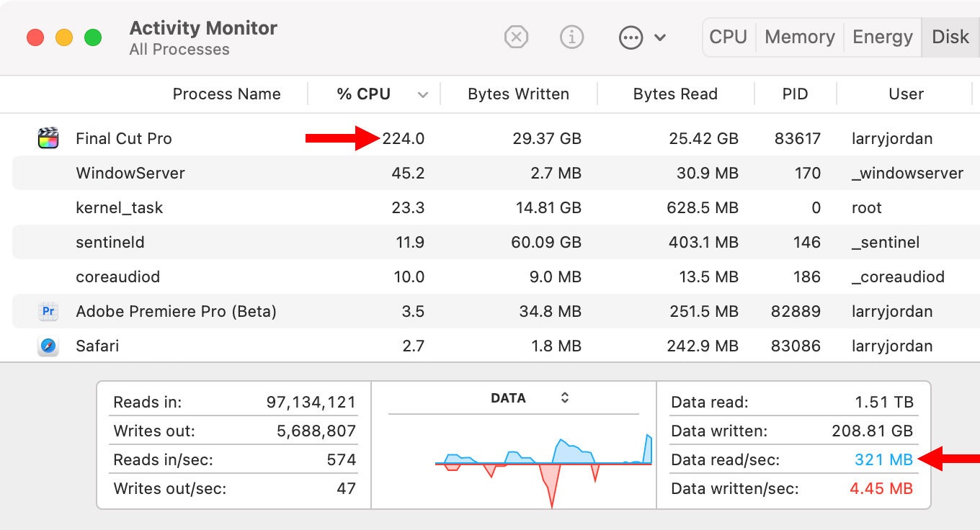Expand the chevron beside the ellipsis button
This screenshot has width=980, height=530.
coord(660,37)
